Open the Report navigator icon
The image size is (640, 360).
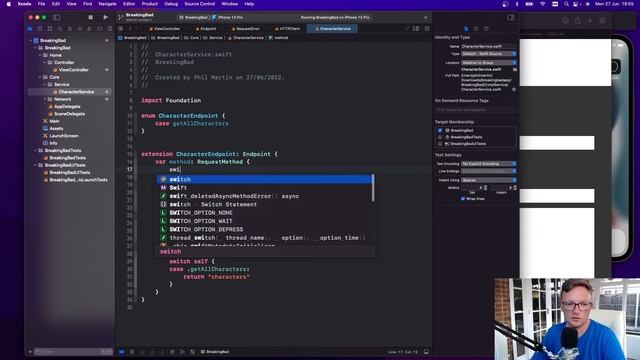109,29
